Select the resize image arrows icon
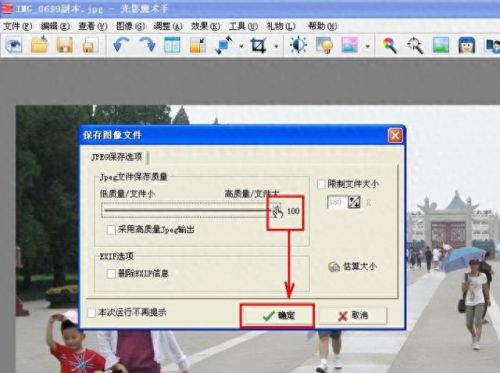The image size is (500, 373). pos(224,45)
